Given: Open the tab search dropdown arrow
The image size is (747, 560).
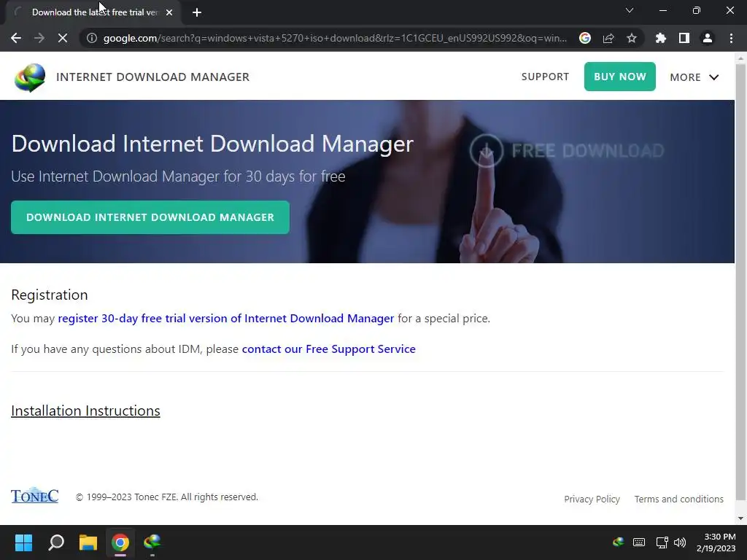Looking at the screenshot, I should [x=630, y=10].
